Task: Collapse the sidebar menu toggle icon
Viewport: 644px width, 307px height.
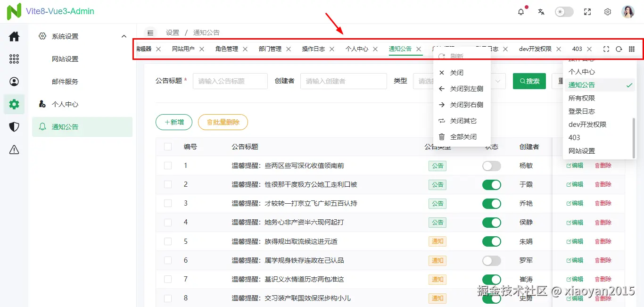Action: coord(150,33)
